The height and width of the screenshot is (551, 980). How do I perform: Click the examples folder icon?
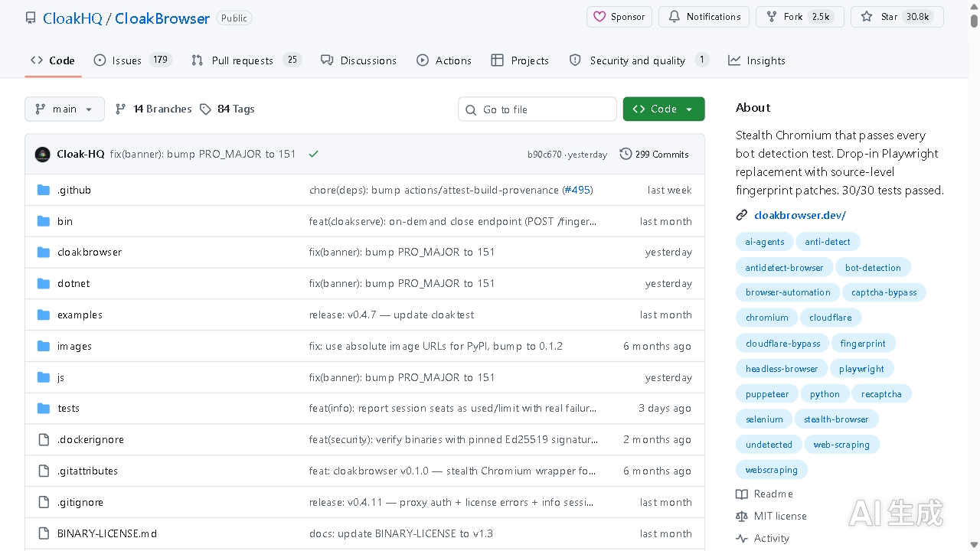pyautogui.click(x=44, y=315)
